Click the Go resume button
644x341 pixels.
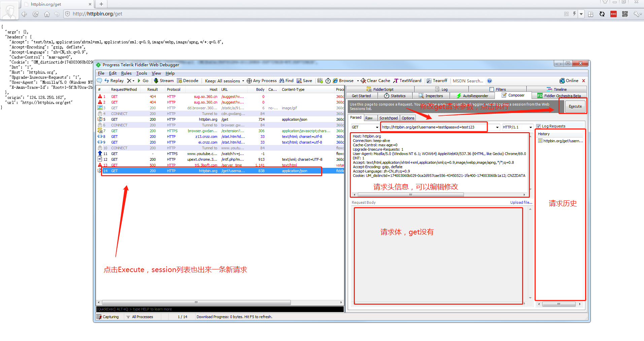(143, 81)
